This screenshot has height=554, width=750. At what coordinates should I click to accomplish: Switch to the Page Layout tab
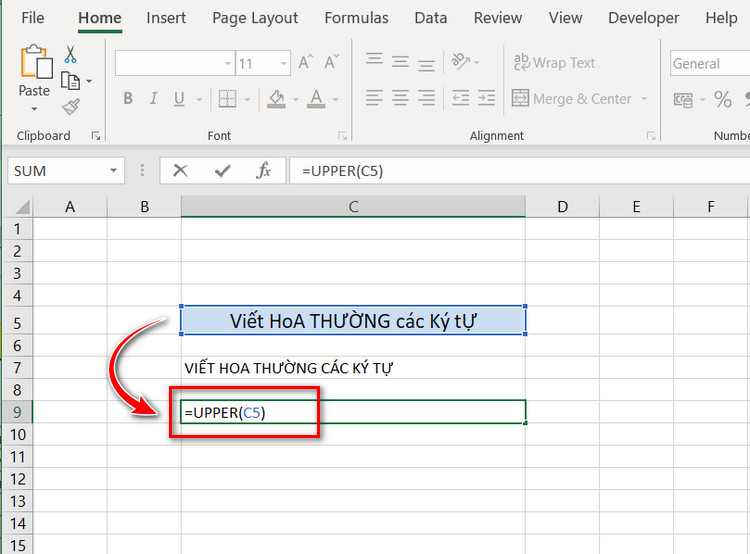click(x=255, y=18)
